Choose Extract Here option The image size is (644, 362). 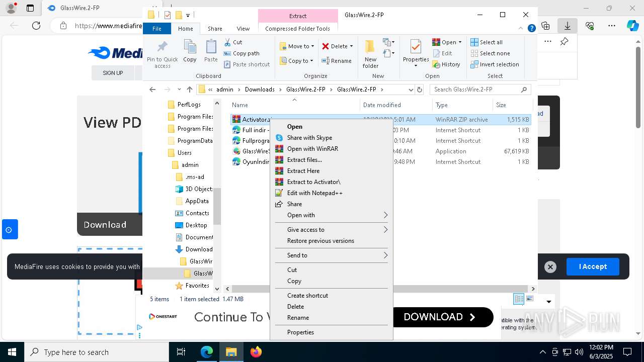(x=332, y=171)
